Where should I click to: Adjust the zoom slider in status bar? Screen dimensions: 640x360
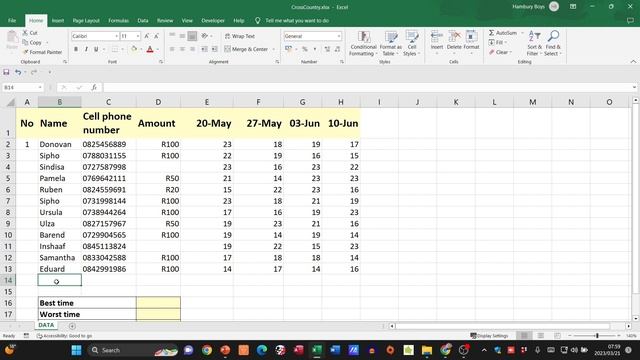coord(597,336)
